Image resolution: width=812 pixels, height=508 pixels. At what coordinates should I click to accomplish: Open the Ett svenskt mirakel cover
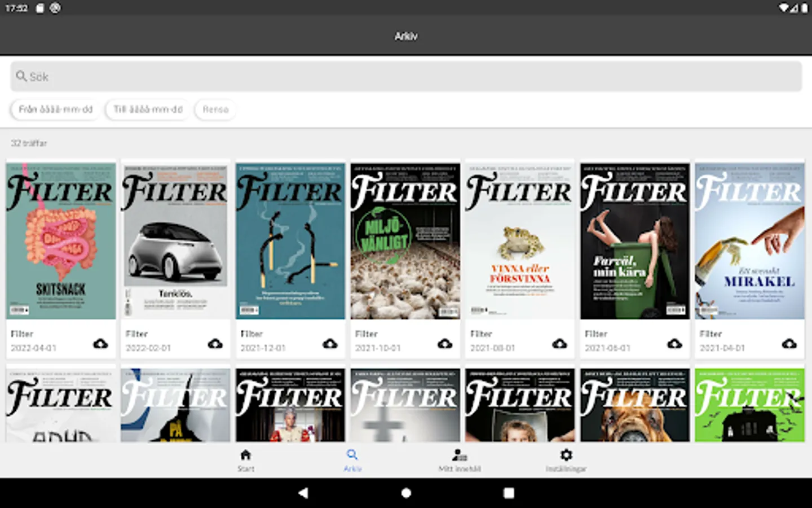pos(749,241)
